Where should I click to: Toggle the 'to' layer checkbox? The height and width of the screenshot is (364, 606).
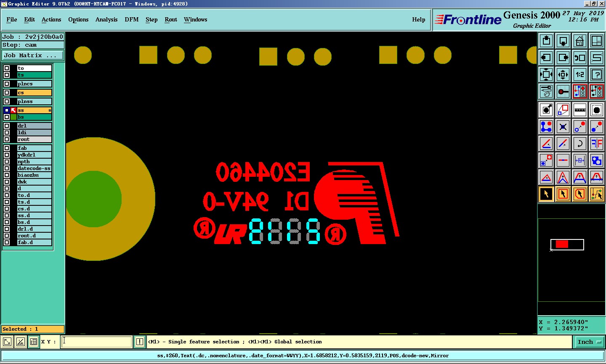(x=7, y=68)
